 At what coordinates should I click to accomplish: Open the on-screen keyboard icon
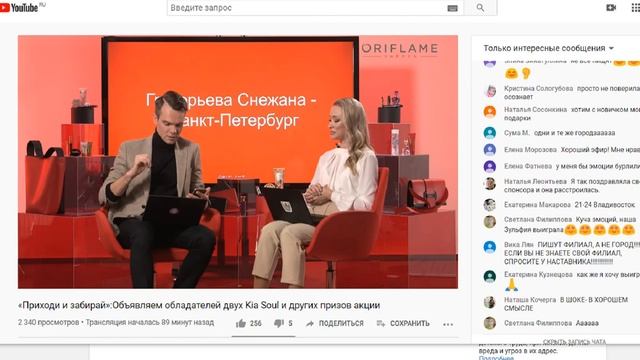click(x=452, y=8)
